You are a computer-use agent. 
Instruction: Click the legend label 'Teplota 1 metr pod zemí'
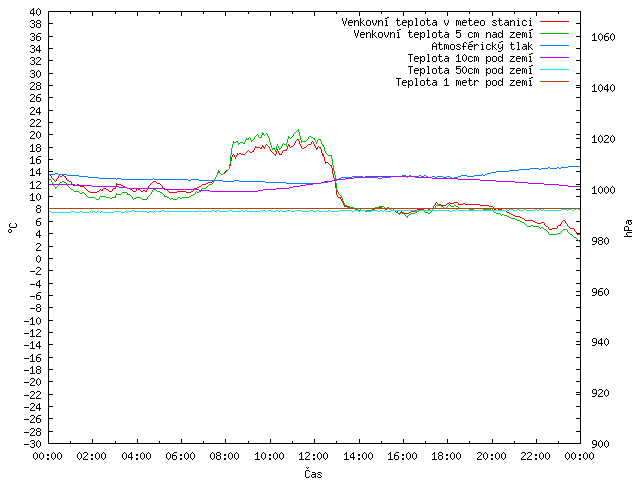pos(464,82)
